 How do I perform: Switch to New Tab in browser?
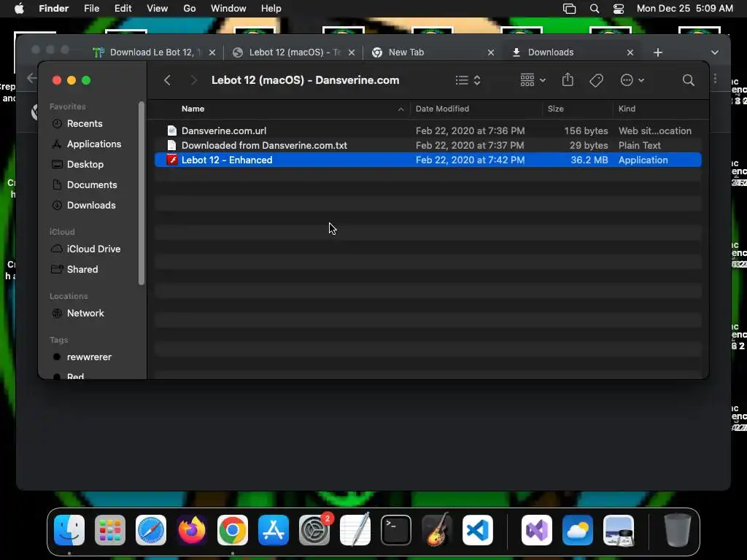pos(433,52)
